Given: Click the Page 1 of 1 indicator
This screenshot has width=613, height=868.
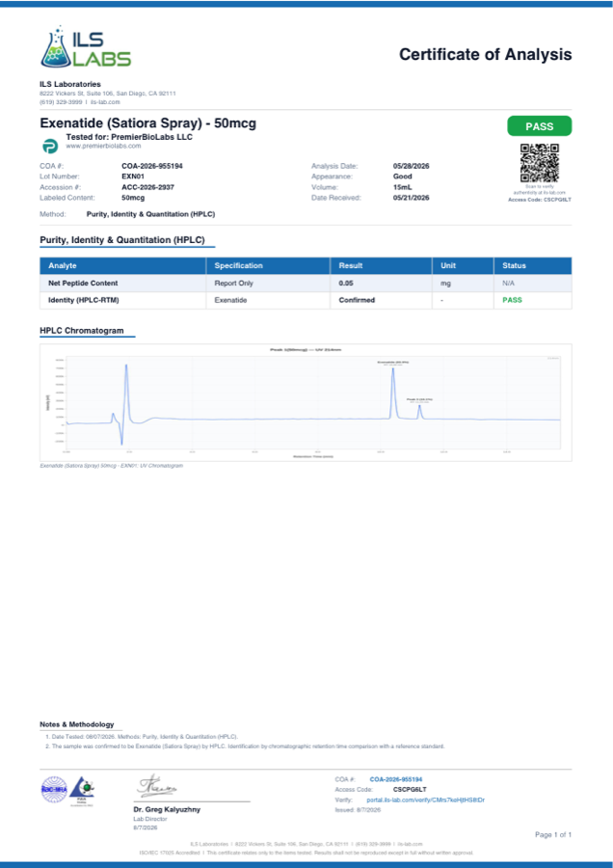Looking at the screenshot, I should pyautogui.click(x=553, y=835).
